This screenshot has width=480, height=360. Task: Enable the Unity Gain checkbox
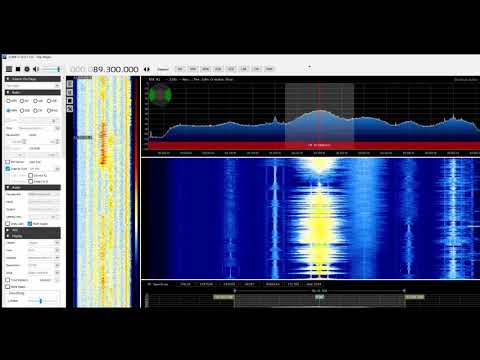(x=8, y=224)
